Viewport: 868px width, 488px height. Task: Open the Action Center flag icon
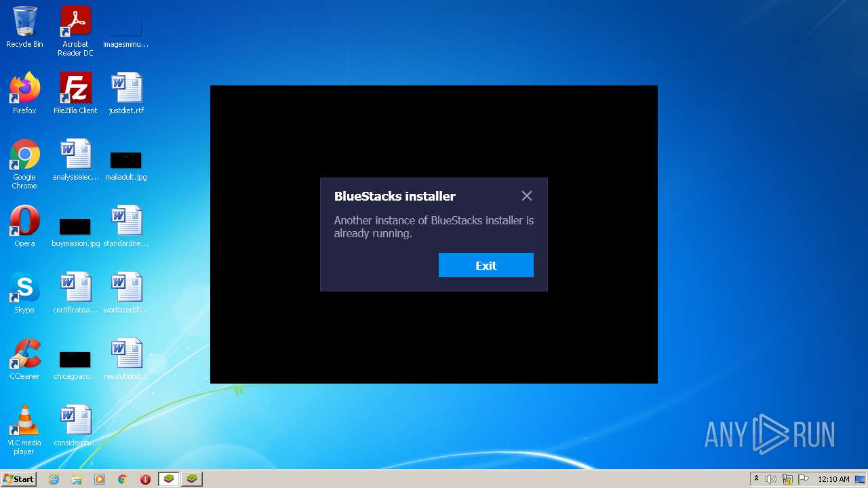click(x=804, y=479)
